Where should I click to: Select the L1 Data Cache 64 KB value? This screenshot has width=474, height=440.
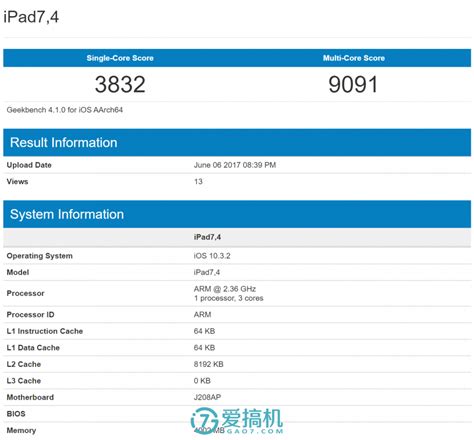click(x=204, y=348)
